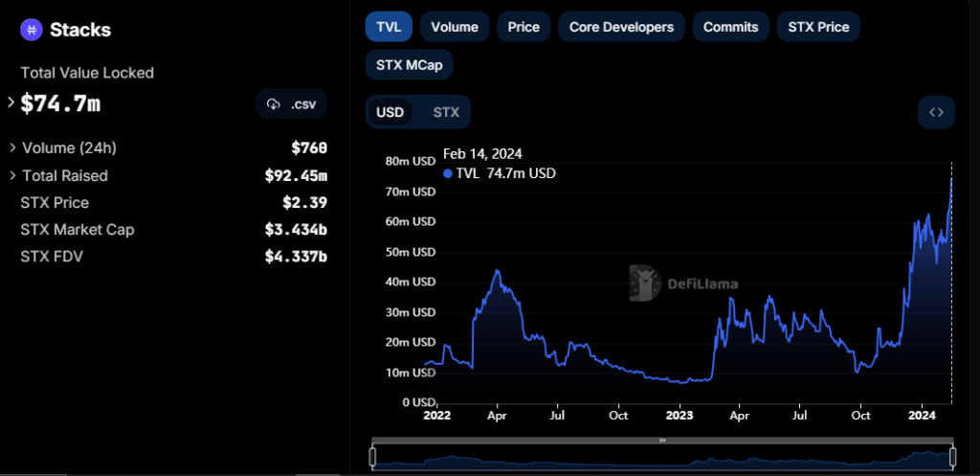Show the Core Developers metric
980x476 pixels.
pos(621,27)
